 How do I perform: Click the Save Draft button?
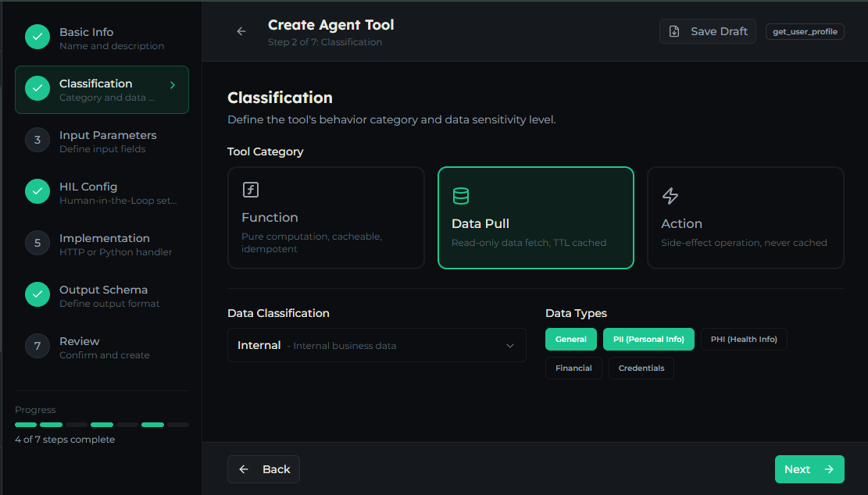[x=708, y=31]
